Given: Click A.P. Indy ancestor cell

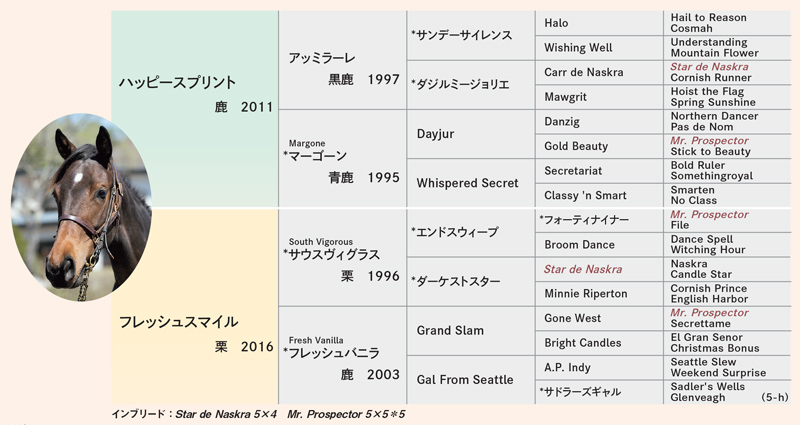Looking at the screenshot, I should point(599,367).
